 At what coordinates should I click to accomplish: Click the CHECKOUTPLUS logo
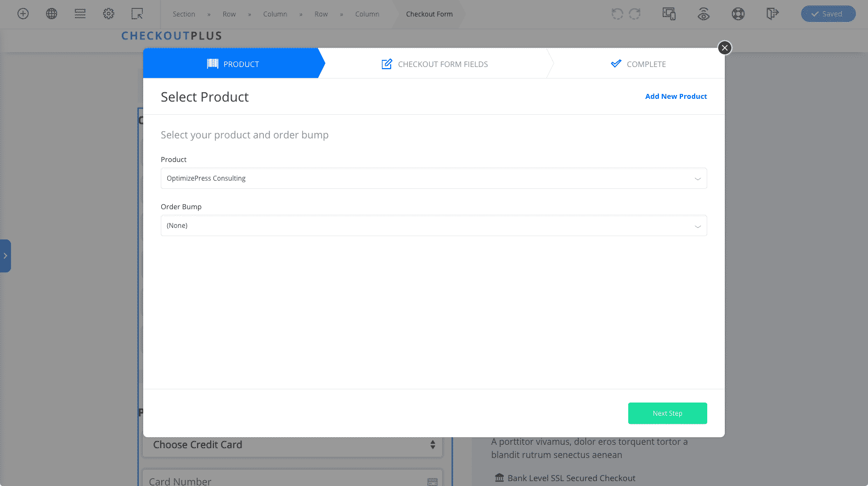click(172, 36)
